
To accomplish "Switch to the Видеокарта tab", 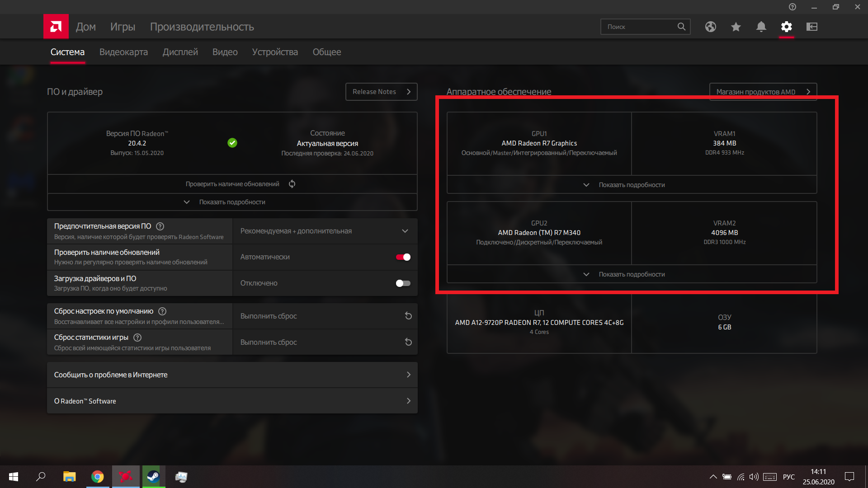I will click(x=123, y=52).
